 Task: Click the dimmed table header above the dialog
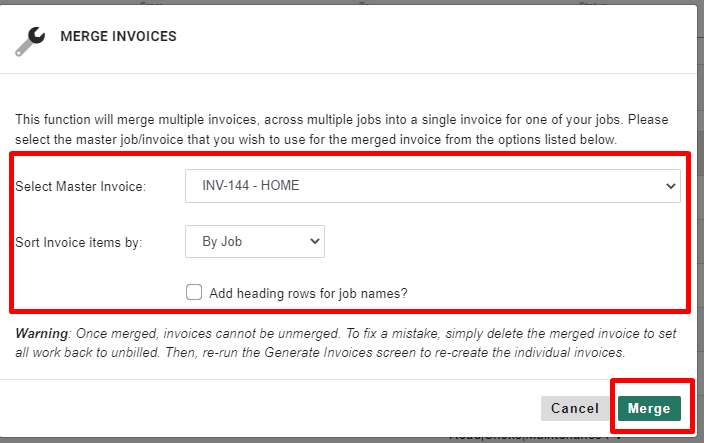click(350, 3)
